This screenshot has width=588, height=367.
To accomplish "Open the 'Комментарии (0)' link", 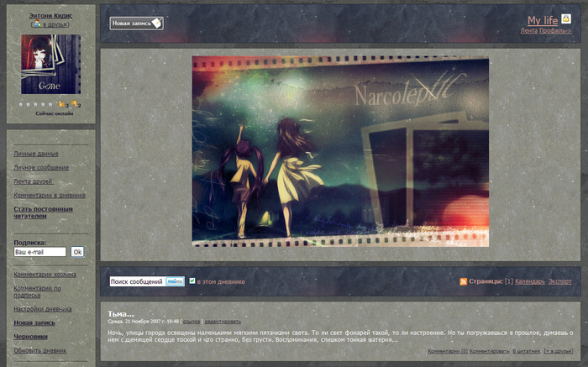I will click(x=448, y=351).
